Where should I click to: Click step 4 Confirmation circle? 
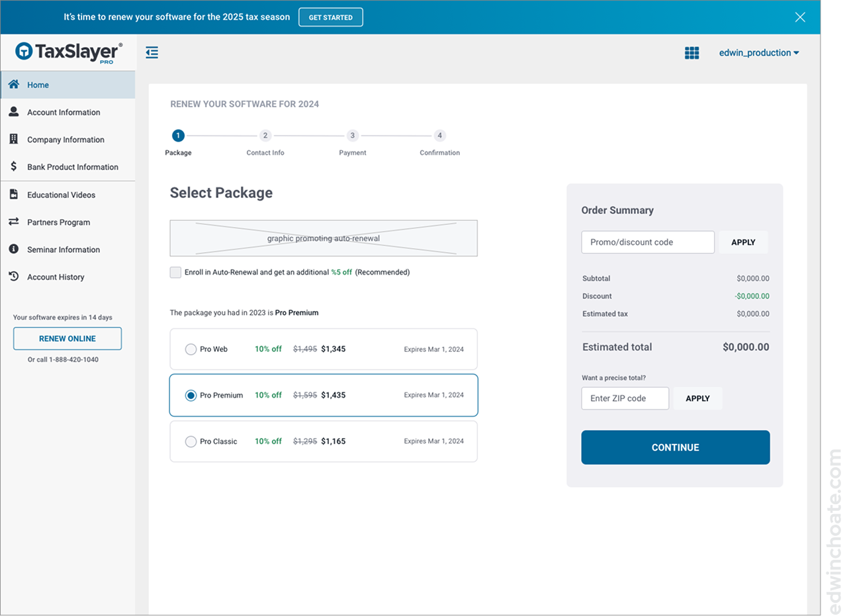pos(439,136)
